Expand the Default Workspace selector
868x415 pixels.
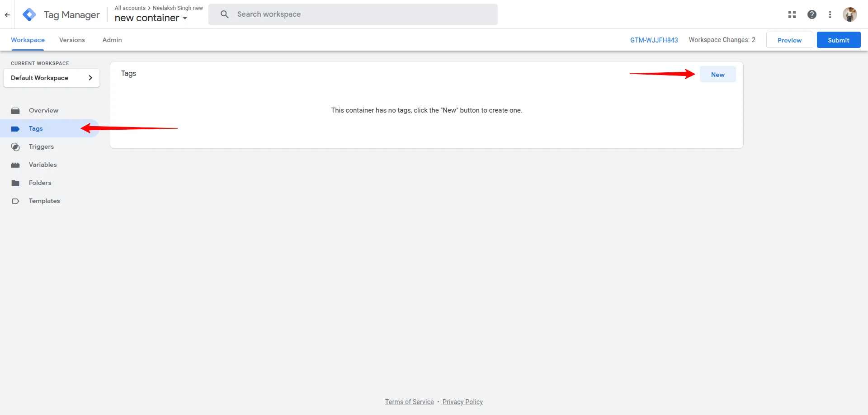click(52, 78)
